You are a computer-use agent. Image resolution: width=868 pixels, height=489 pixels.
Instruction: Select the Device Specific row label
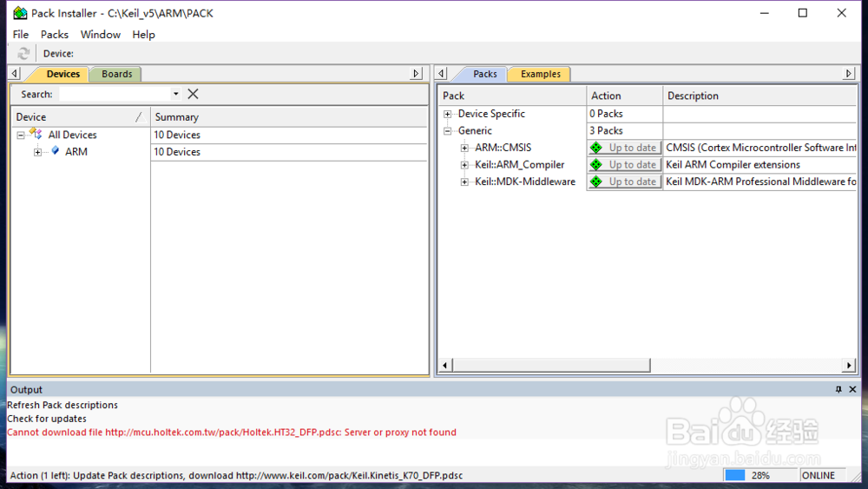(491, 114)
